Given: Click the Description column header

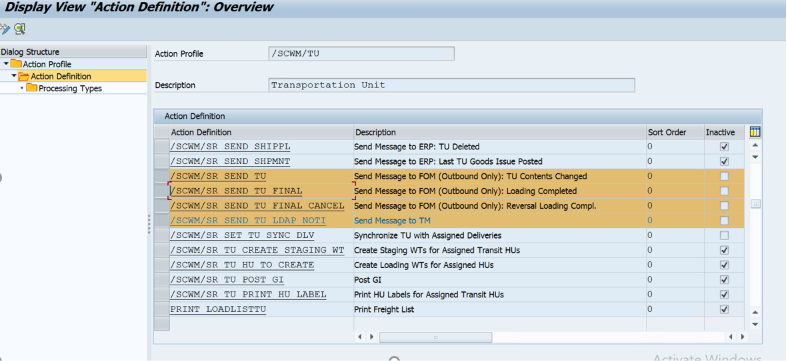Looking at the screenshot, I should click(499, 133).
